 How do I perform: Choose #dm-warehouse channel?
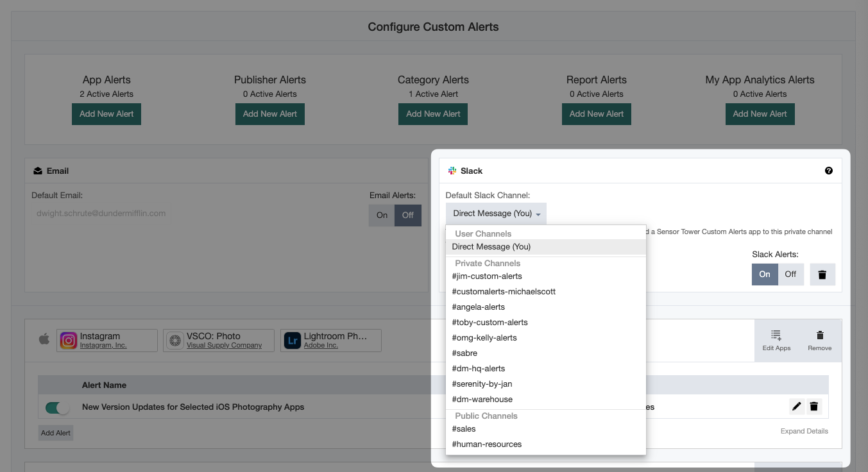(x=546, y=400)
